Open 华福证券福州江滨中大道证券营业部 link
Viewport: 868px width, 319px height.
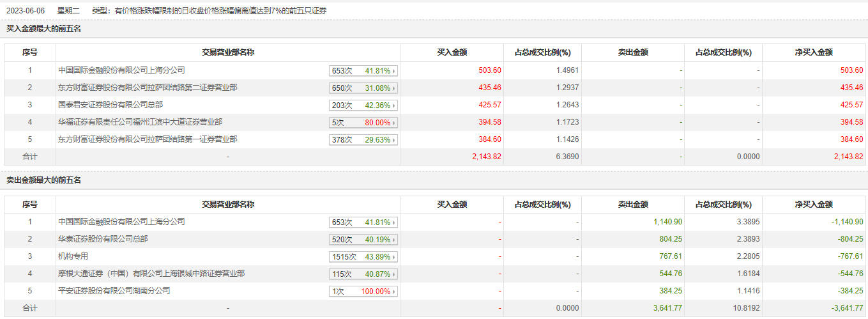[141, 122]
